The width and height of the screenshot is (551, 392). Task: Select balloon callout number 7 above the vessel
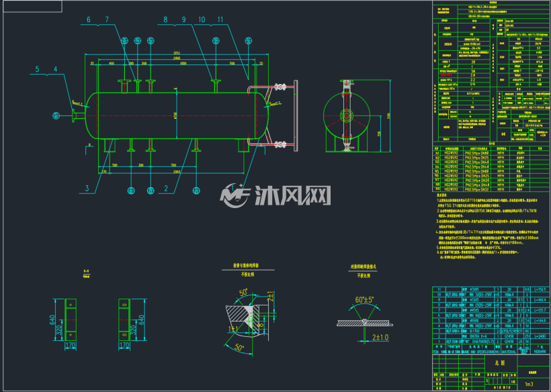[x=108, y=20]
